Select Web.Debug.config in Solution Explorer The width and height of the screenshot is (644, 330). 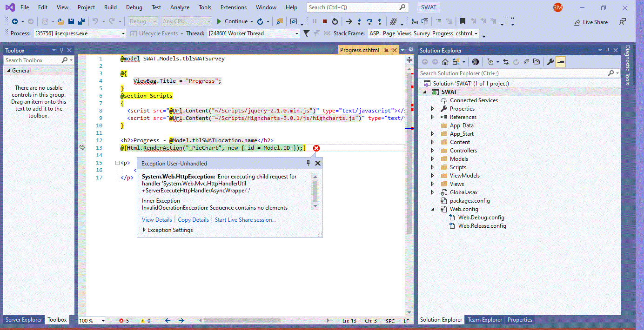point(481,218)
